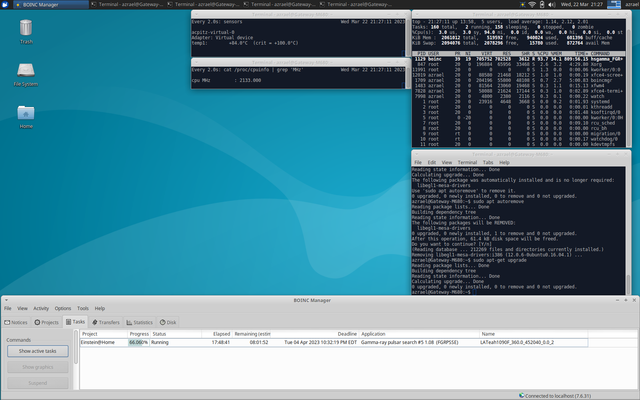The image size is (640, 400).
Task: Open the terminal's Tabs menu
Action: 489,161
